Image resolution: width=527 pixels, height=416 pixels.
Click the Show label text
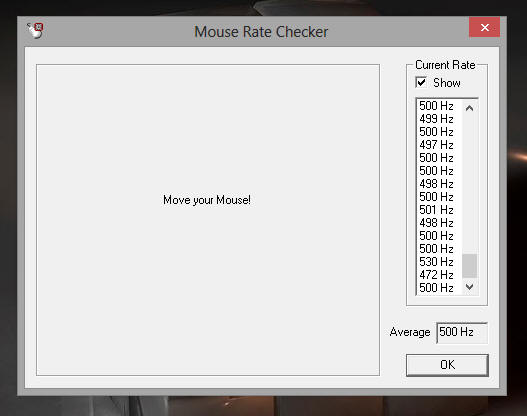click(447, 83)
